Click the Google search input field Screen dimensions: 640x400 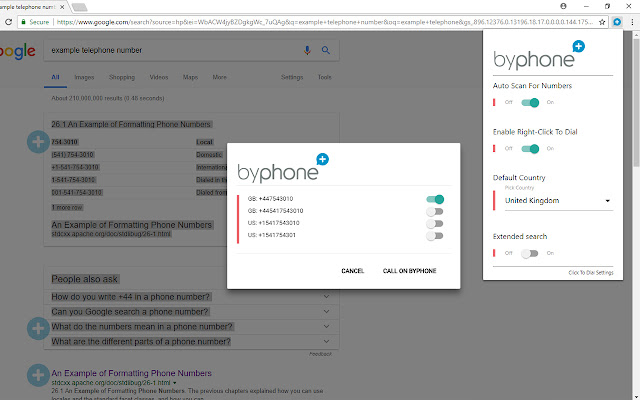pyautogui.click(x=170, y=50)
